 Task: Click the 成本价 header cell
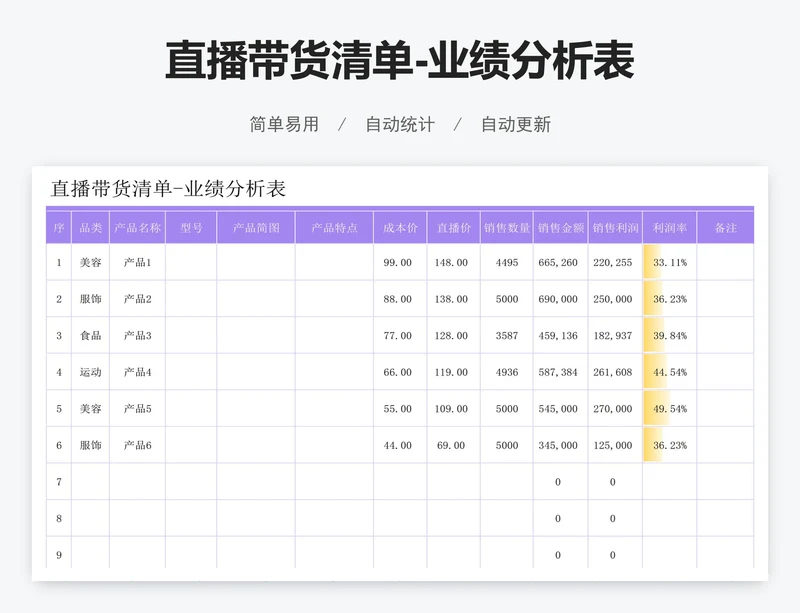point(400,228)
